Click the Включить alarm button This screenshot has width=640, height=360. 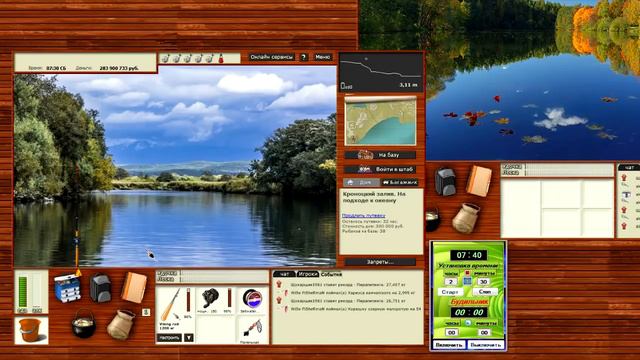(449, 345)
